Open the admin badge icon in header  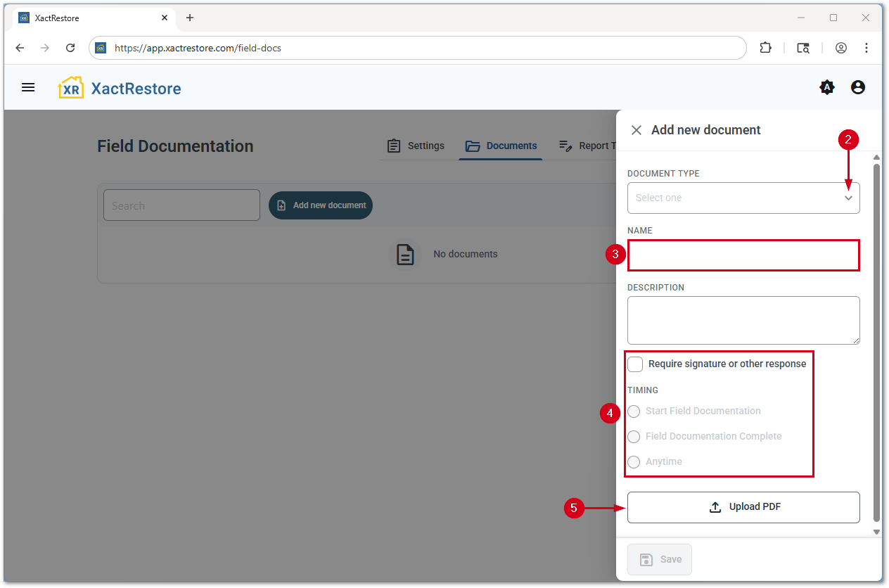tap(827, 88)
